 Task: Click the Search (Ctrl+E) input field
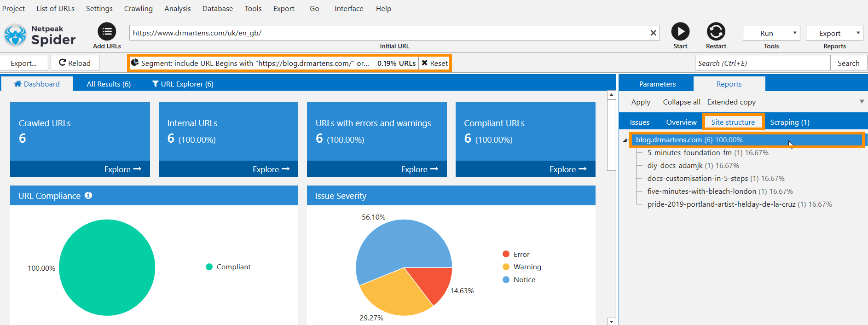pos(763,63)
